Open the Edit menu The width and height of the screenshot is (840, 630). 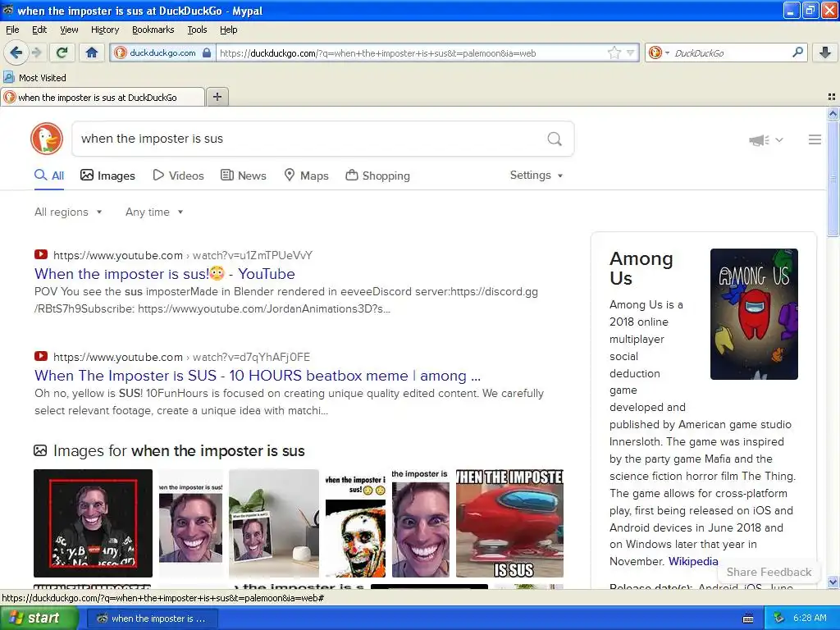(x=39, y=30)
